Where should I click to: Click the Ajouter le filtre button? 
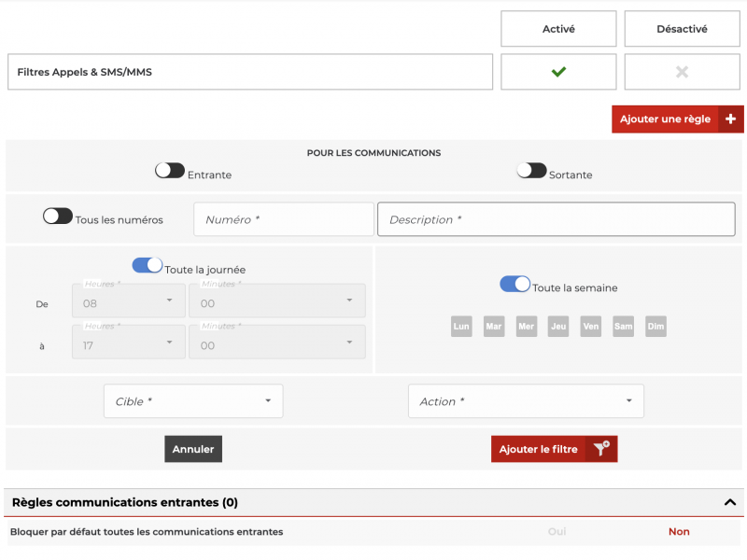539,449
